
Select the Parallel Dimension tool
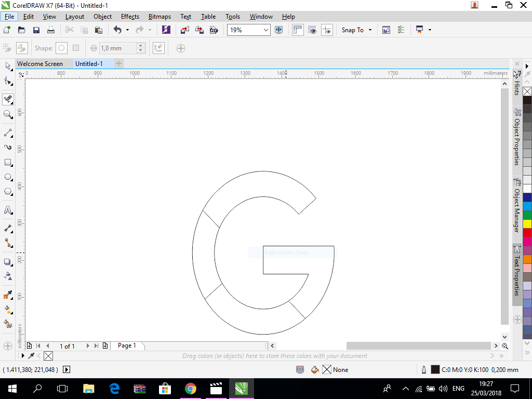click(8, 229)
